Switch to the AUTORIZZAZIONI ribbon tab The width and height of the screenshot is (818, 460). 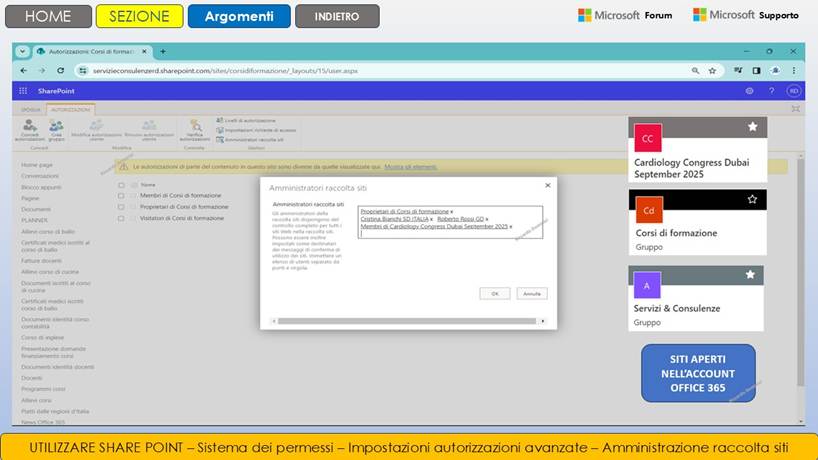click(71, 110)
